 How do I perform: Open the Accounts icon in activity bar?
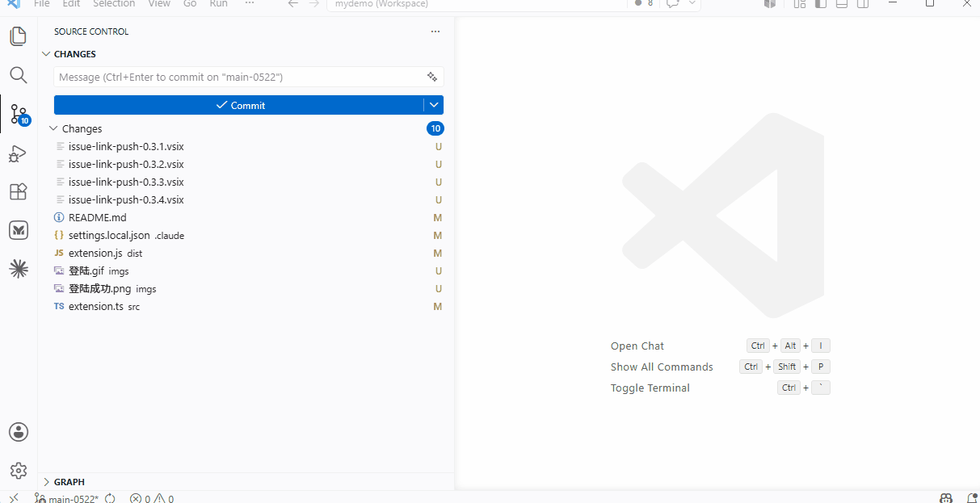18,432
